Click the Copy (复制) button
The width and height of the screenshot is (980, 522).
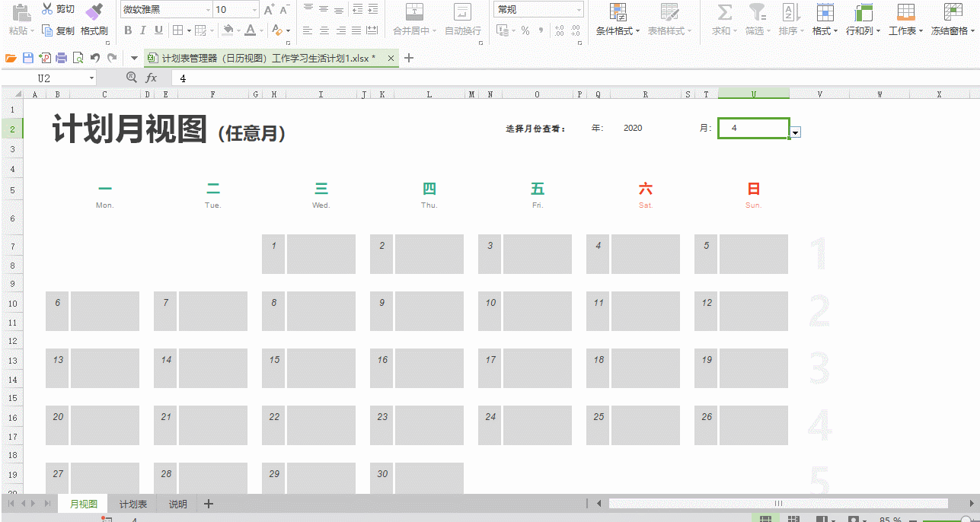tap(59, 31)
